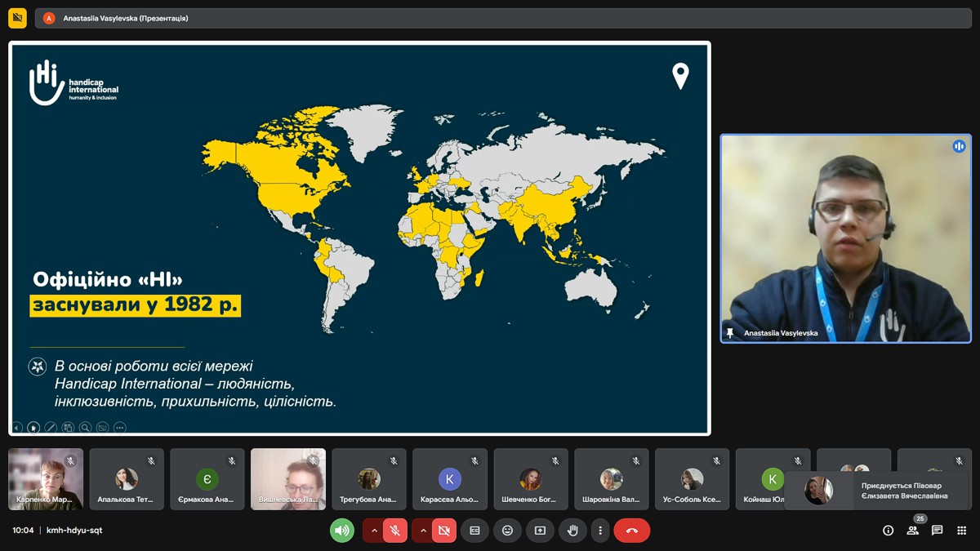Click the muted mic icon on Карпенко's tile
The height and width of the screenshot is (551, 980).
tap(71, 461)
